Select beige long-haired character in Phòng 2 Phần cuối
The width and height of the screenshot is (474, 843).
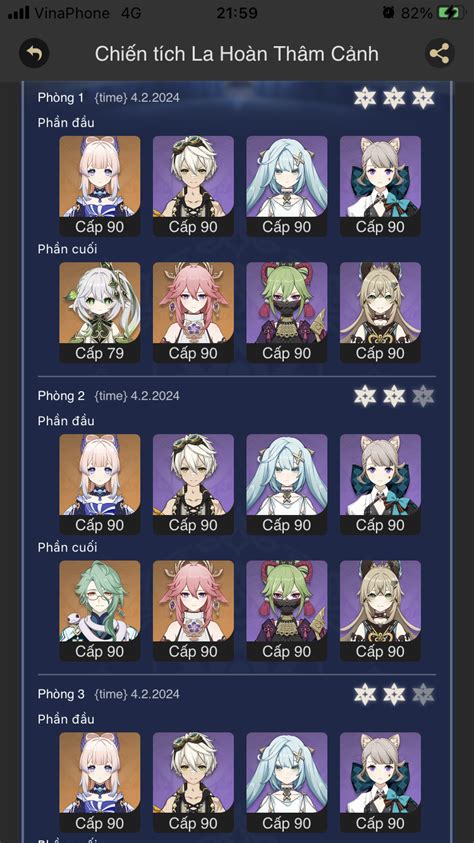point(380,611)
